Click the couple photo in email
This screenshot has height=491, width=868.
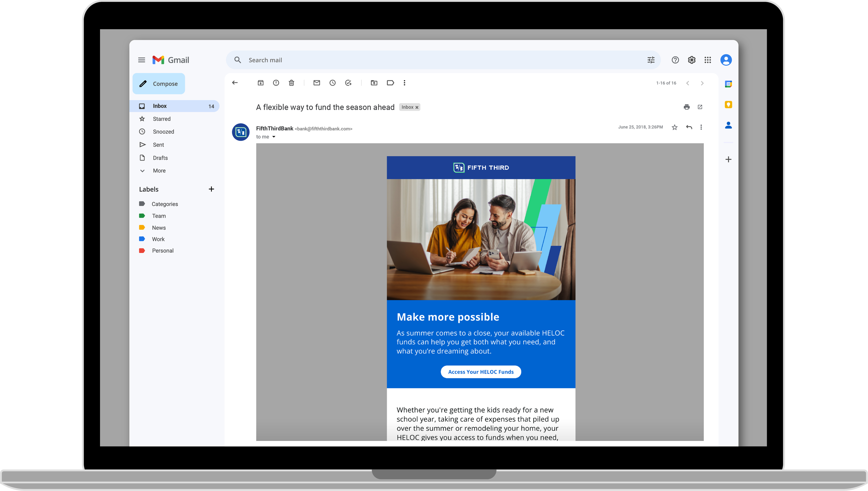pos(481,239)
